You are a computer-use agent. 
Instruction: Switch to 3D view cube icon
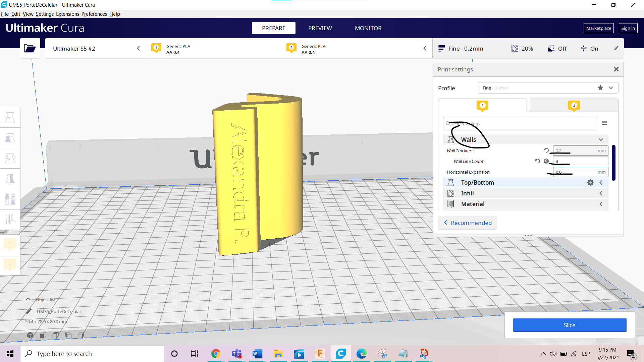point(30,335)
